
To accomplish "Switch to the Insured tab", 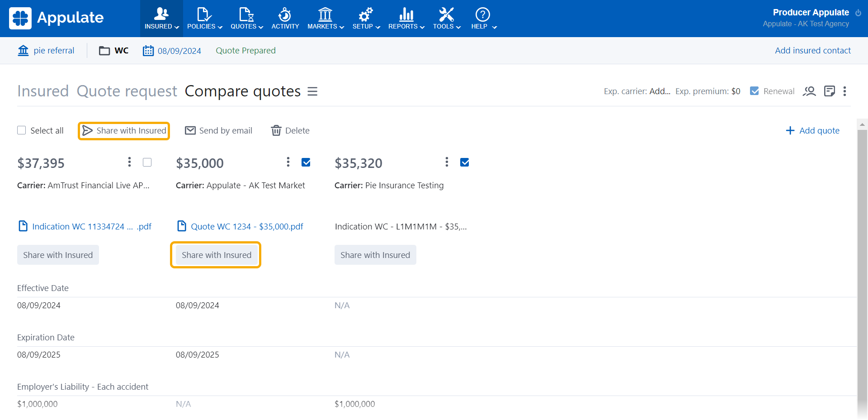I will (x=43, y=91).
